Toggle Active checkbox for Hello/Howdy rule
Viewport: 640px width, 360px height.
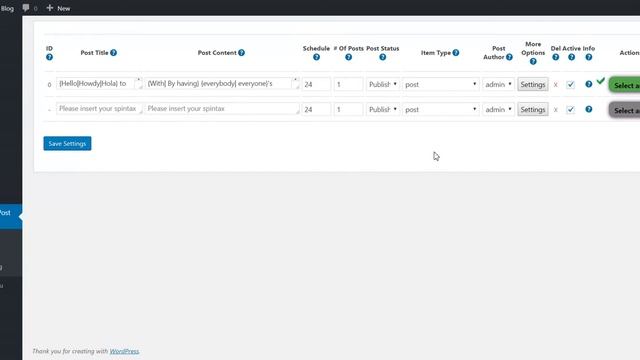point(571,84)
